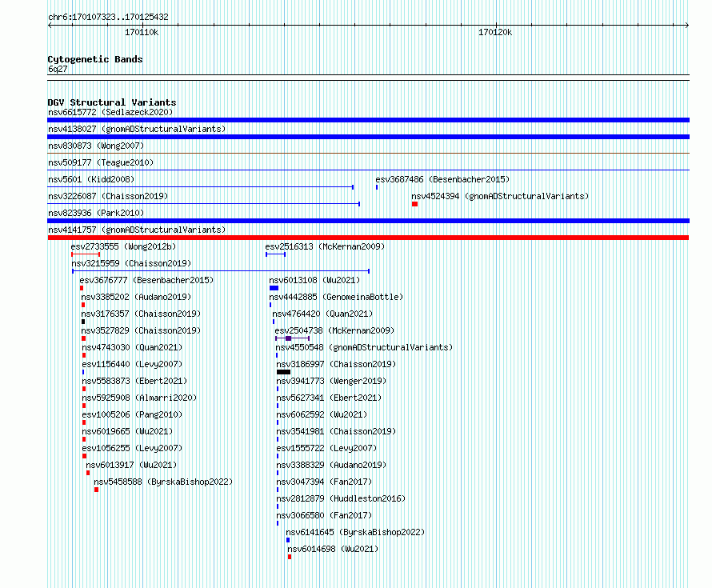Screen dimensions: 712x588
Task: Click the blue nsv6013108 variant block
Action: pos(274,288)
